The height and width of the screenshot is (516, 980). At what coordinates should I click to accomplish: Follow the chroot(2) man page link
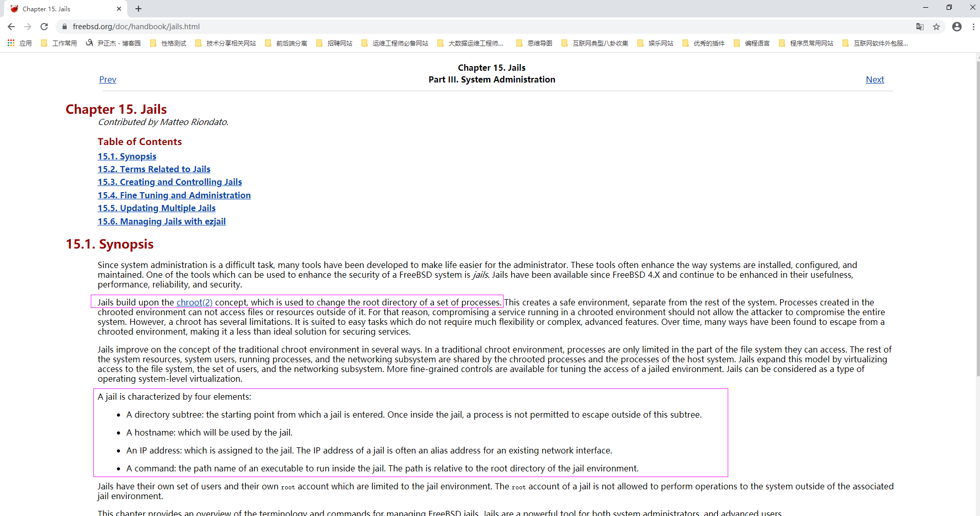click(x=194, y=302)
